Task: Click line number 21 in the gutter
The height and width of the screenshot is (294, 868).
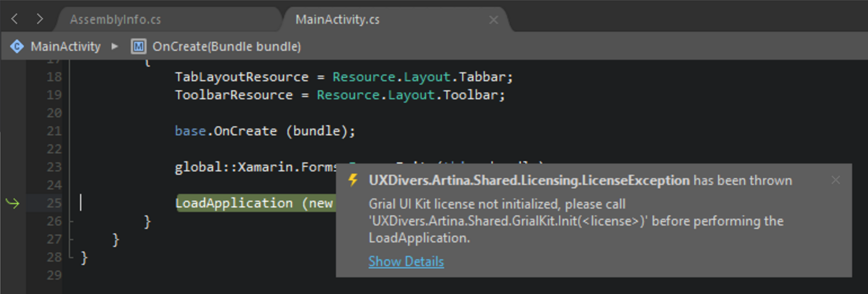Action: coord(54,131)
